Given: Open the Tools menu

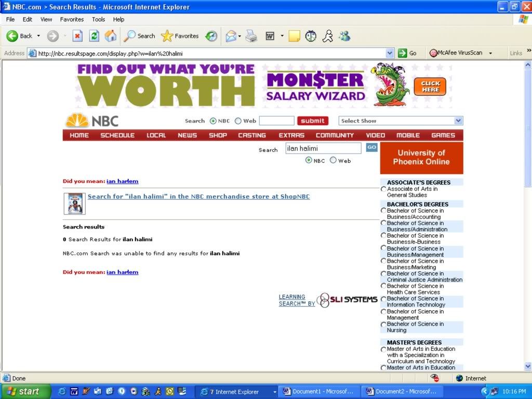Looking at the screenshot, I should click(98, 19).
